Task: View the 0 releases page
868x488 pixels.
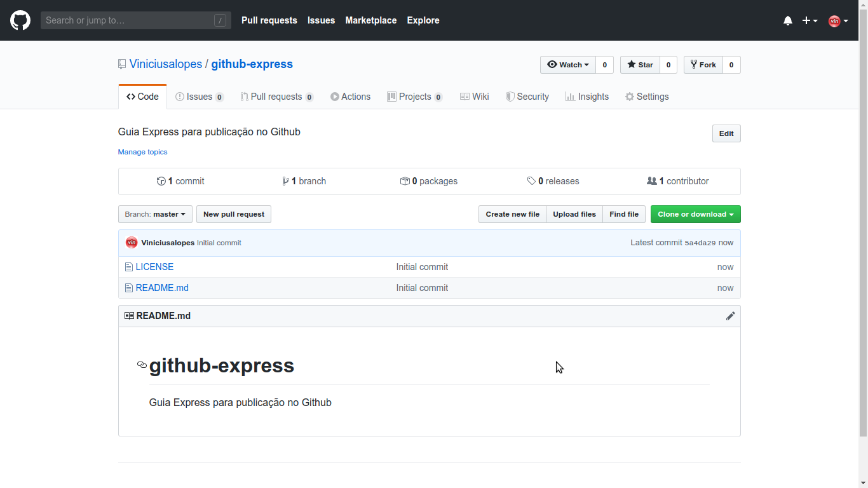Action: coord(553,181)
